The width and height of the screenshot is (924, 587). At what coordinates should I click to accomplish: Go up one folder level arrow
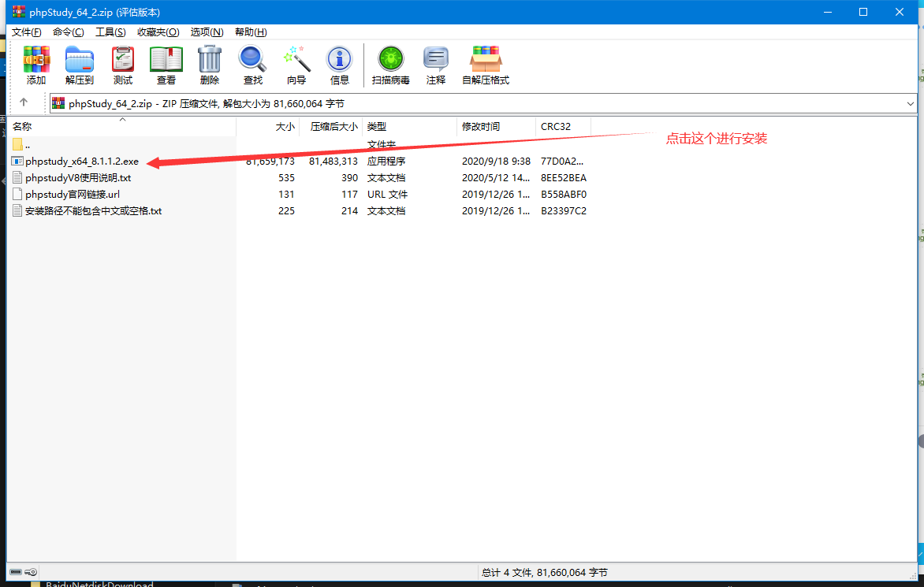click(24, 102)
